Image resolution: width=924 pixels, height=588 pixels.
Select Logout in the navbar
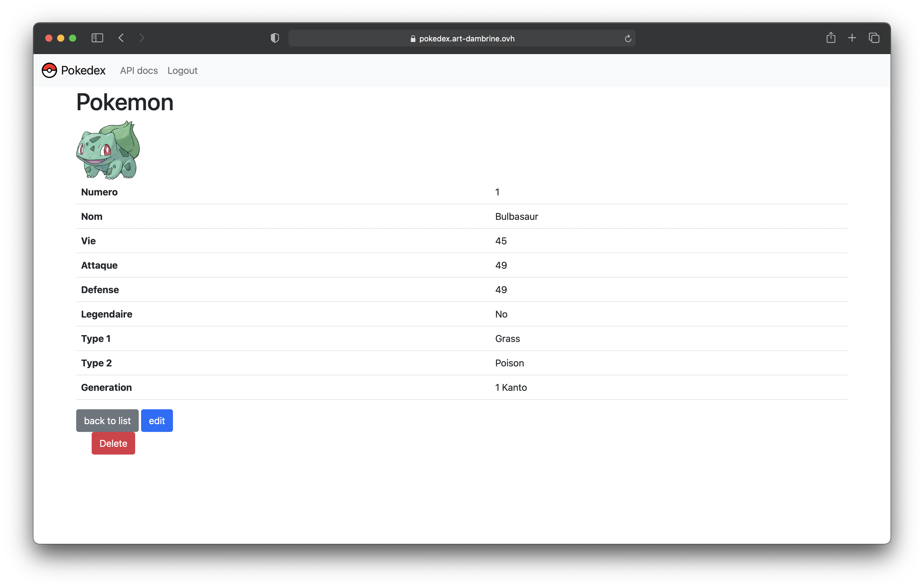(182, 71)
